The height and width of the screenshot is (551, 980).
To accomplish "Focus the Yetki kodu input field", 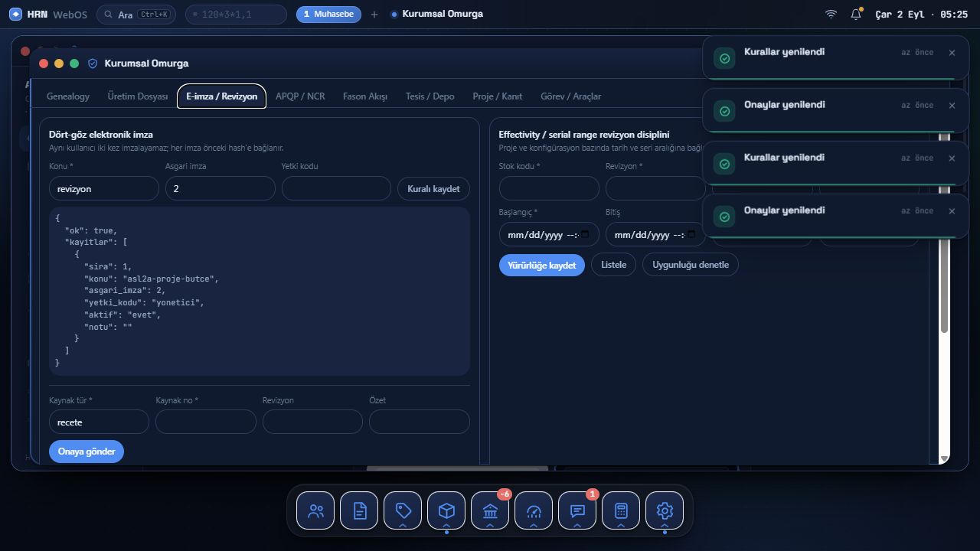I will click(x=336, y=188).
